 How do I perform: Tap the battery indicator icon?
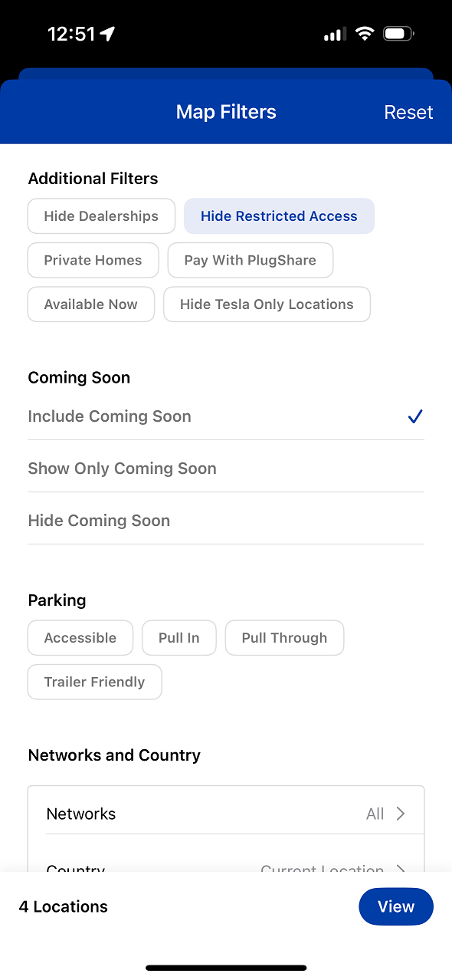(398, 34)
